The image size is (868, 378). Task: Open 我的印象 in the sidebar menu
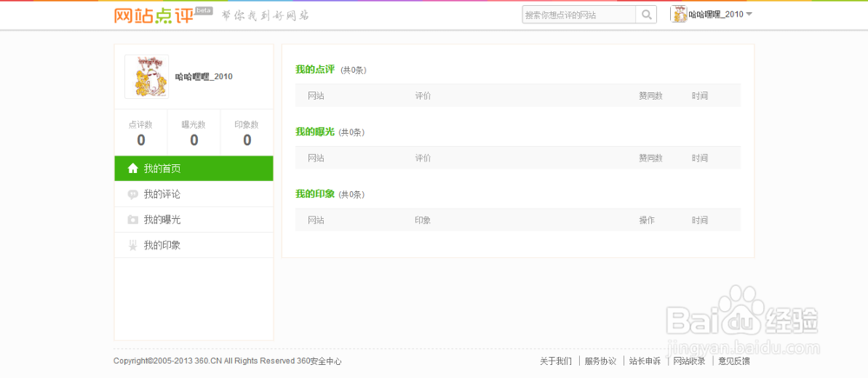tap(194, 246)
